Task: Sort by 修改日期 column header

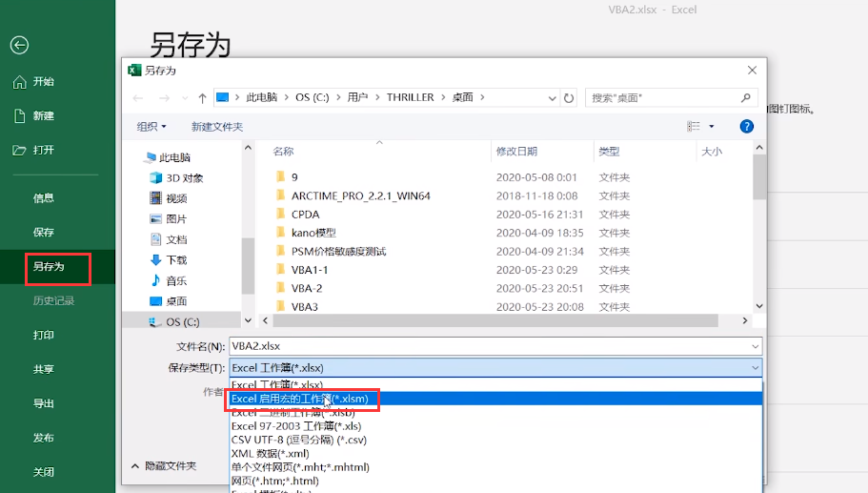Action: [x=516, y=152]
